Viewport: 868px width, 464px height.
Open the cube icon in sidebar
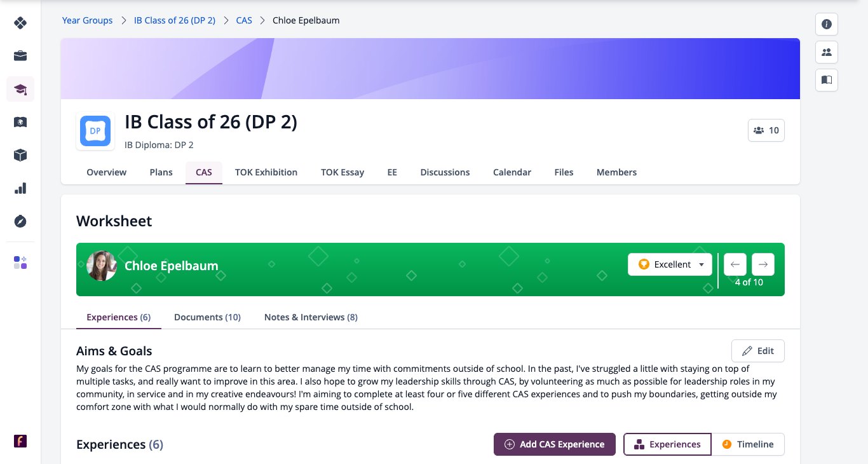click(x=20, y=155)
